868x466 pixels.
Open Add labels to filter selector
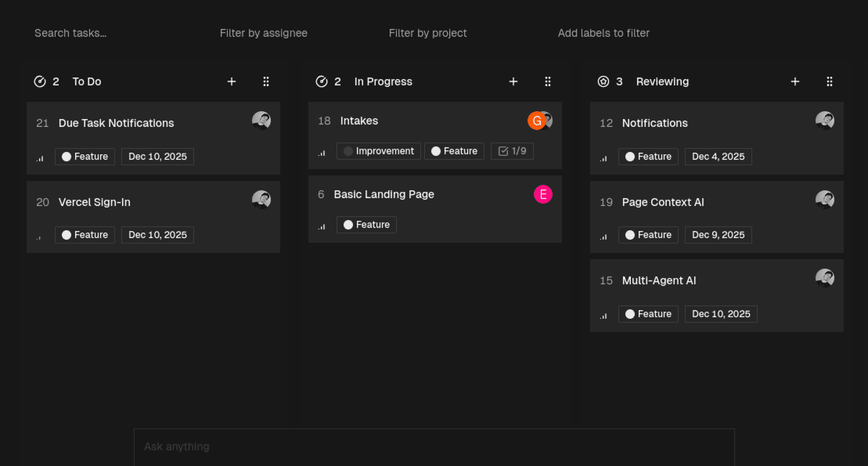[x=603, y=33]
